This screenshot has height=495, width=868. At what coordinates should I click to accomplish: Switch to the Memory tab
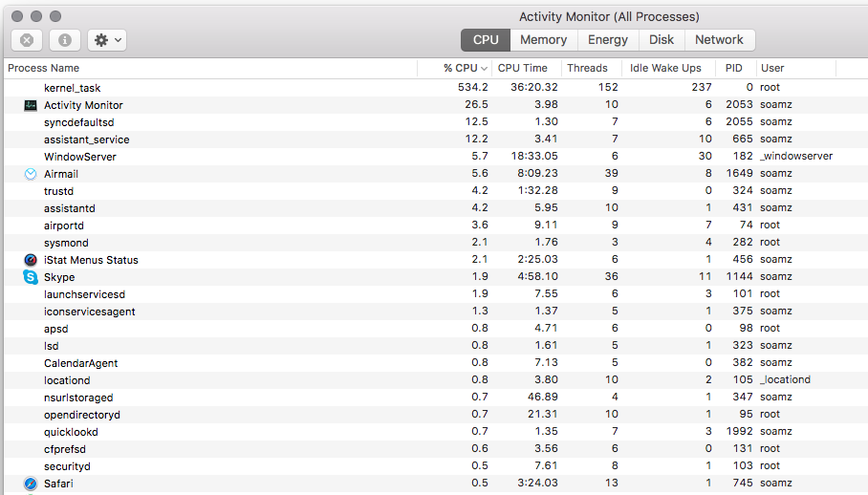coord(544,40)
